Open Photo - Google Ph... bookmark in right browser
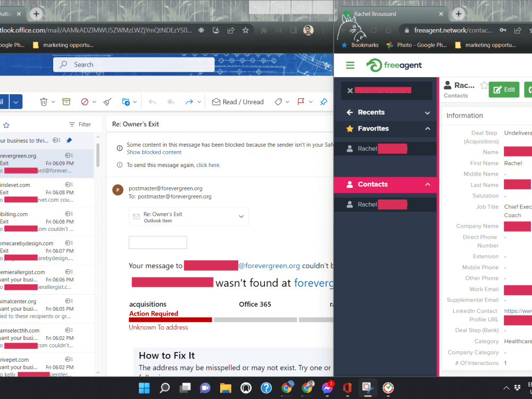This screenshot has height=399, width=532. (x=417, y=45)
